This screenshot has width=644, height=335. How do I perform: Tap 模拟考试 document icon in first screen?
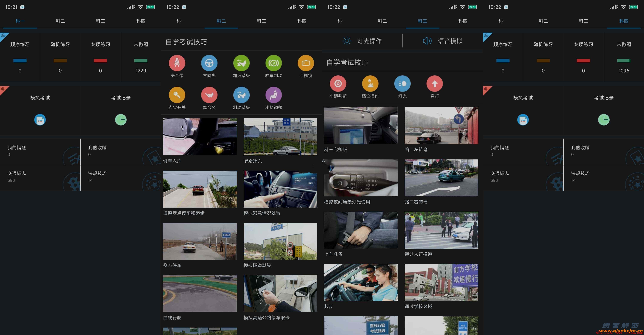[40, 120]
